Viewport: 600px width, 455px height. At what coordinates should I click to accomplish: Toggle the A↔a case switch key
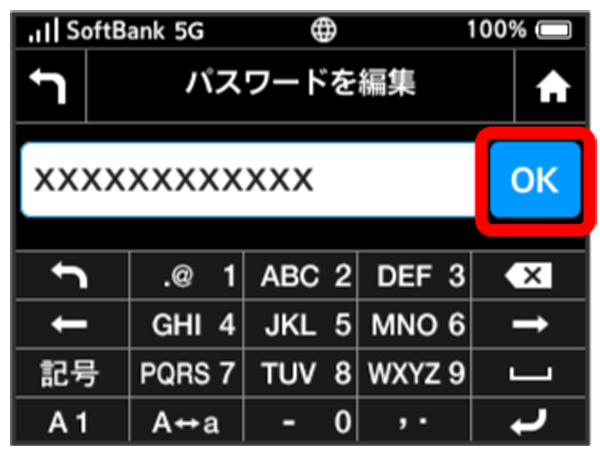tap(185, 423)
